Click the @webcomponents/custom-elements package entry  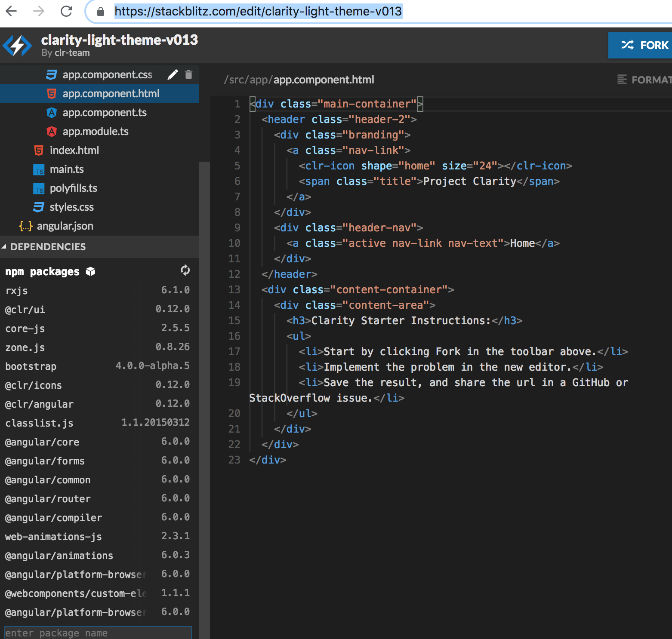[x=97, y=593]
